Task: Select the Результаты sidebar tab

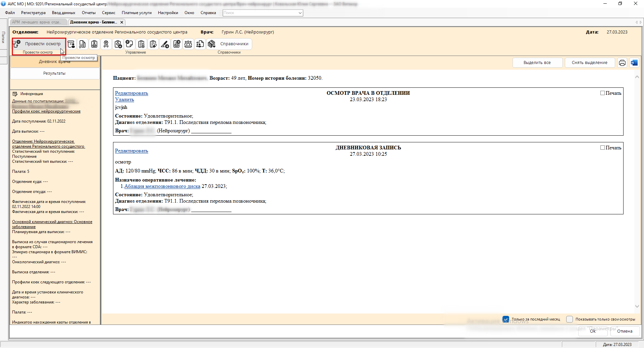Action: point(55,73)
